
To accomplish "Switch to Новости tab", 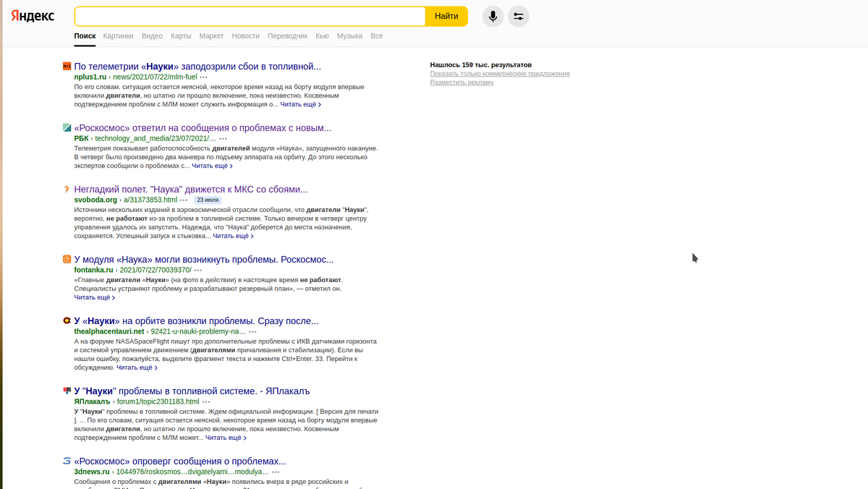I will (246, 36).
